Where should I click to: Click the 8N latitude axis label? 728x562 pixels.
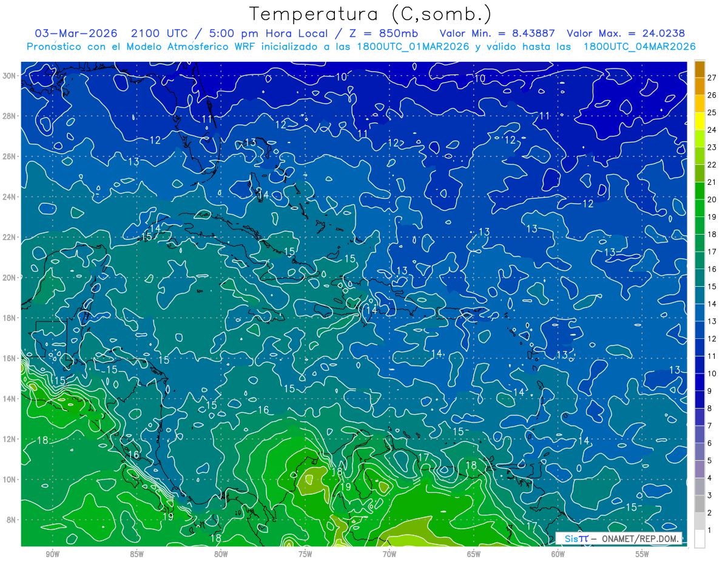12,520
